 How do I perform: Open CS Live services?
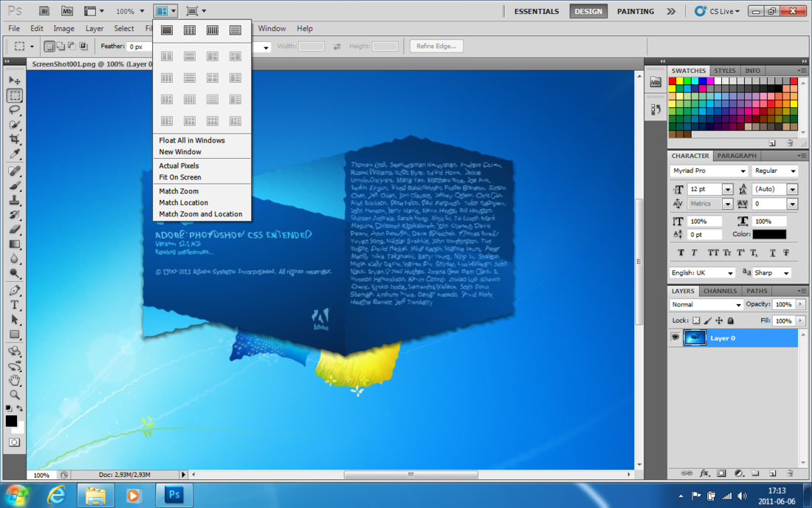pyautogui.click(x=718, y=11)
